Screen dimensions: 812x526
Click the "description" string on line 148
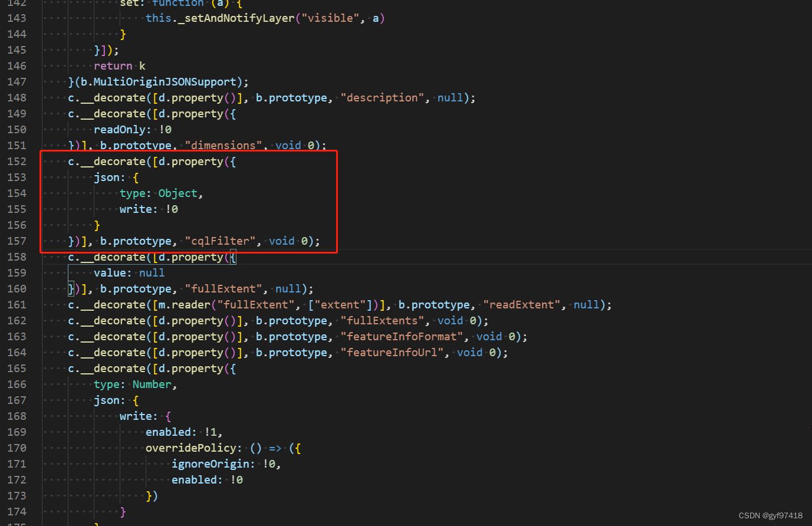click(382, 98)
